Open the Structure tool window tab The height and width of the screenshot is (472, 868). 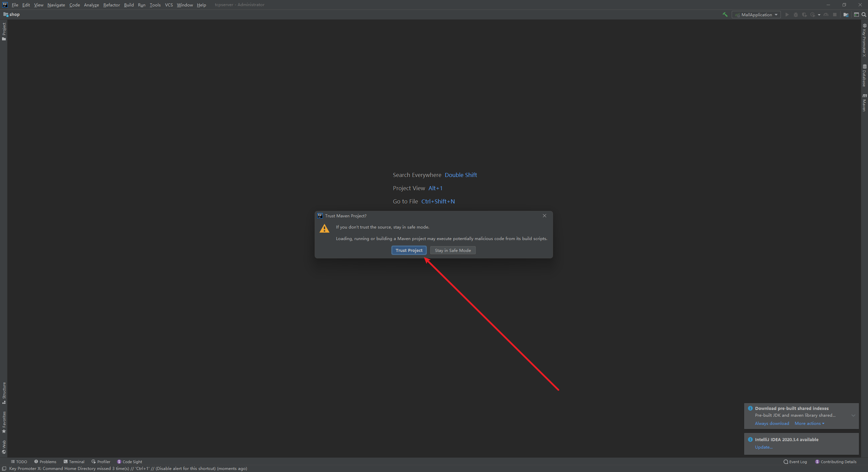pyautogui.click(x=4, y=393)
